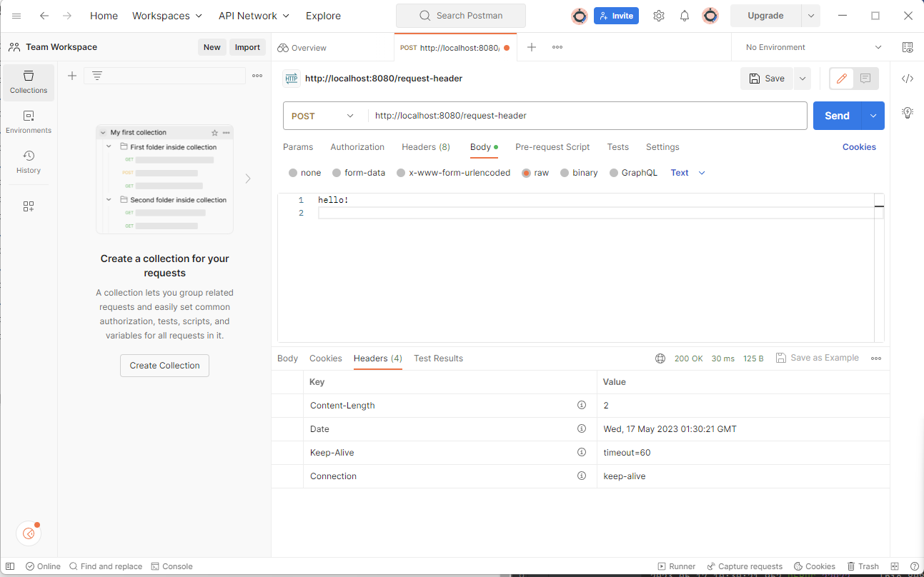Switch to the Params tab
The image size is (924, 577).
tap(298, 147)
